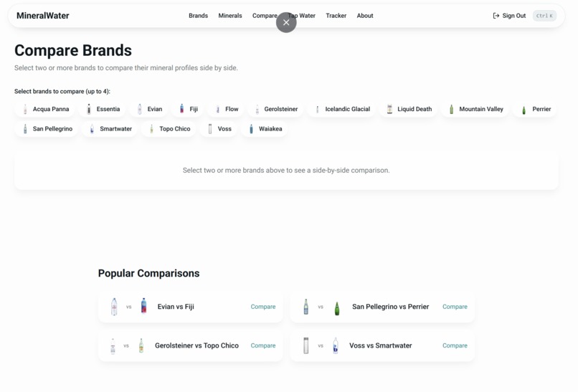Screen dimensions: 578x392
Task: Click Sign Out button
Action: (509, 16)
